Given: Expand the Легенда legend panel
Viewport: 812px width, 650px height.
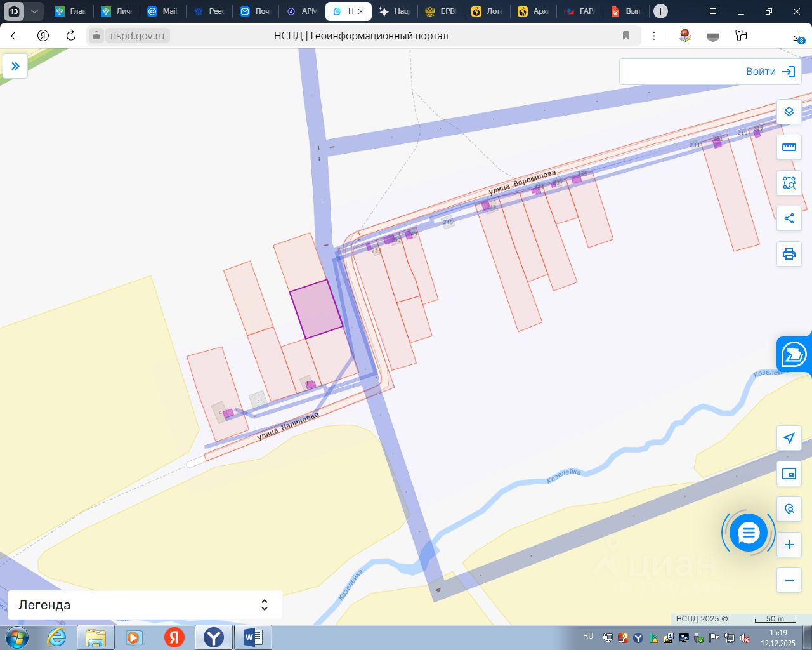Looking at the screenshot, I should pos(145,605).
